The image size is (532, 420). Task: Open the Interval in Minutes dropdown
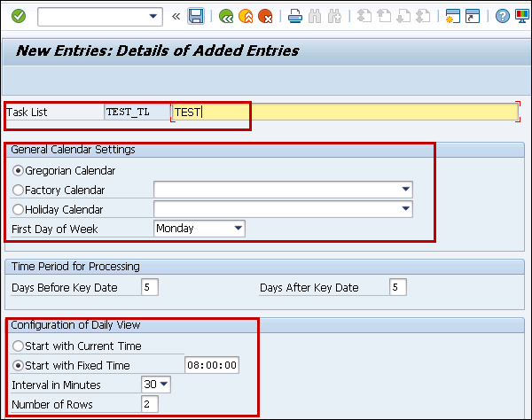[x=163, y=385]
